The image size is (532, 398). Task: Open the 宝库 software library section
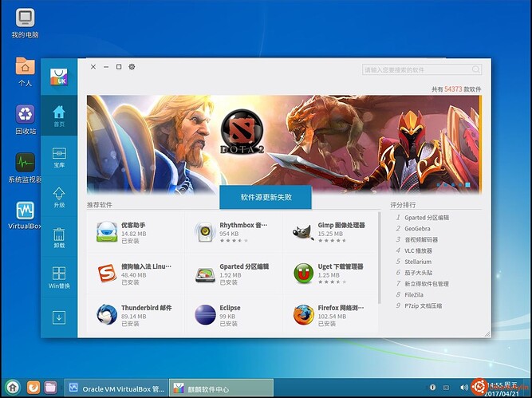coord(59,156)
